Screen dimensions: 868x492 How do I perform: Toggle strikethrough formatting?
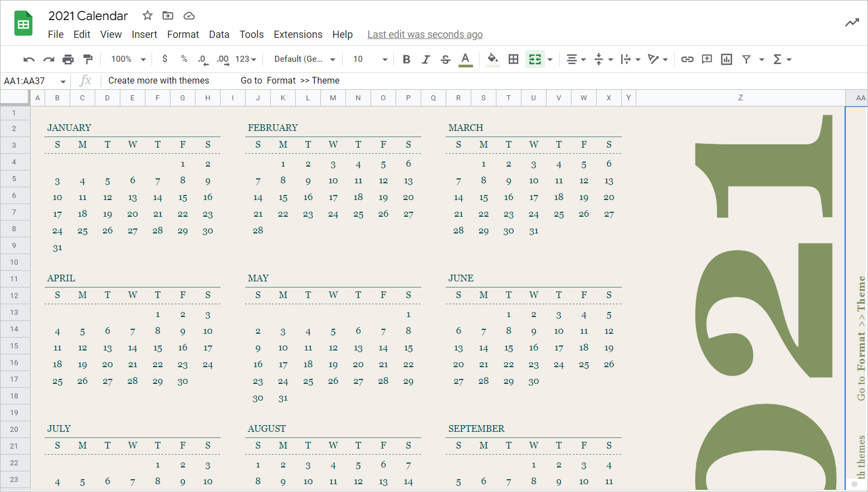445,59
